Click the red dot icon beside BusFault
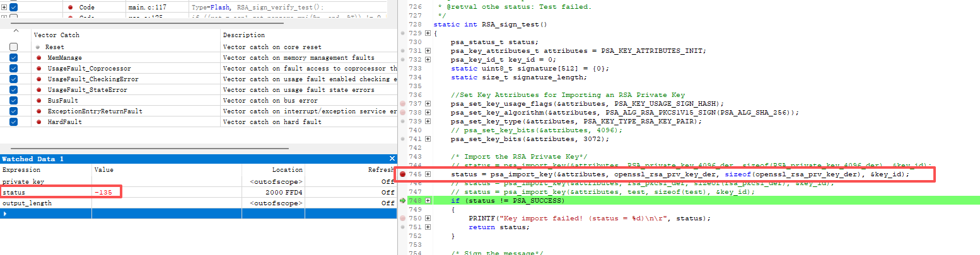The width and height of the screenshot is (980, 255). [x=39, y=100]
